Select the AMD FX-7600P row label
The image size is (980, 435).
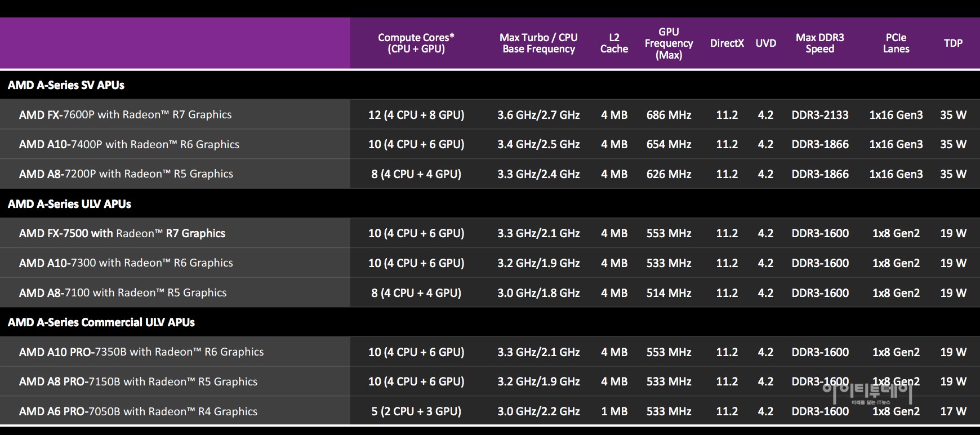point(125,115)
